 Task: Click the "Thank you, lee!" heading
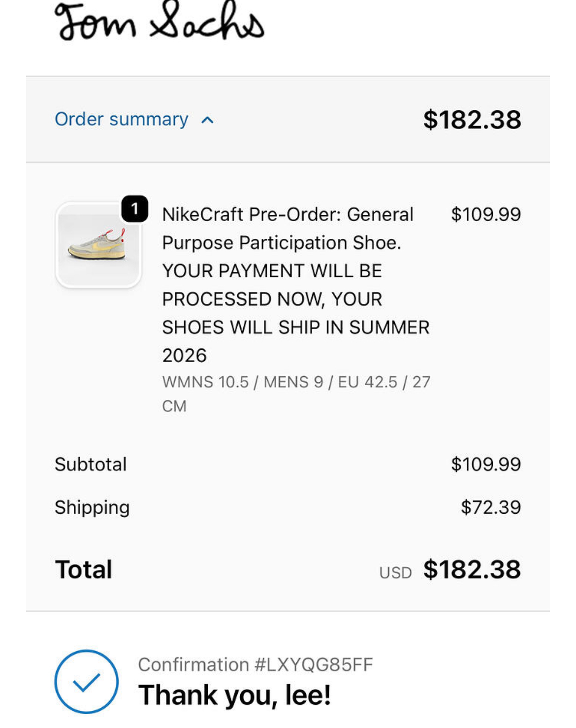234,695
